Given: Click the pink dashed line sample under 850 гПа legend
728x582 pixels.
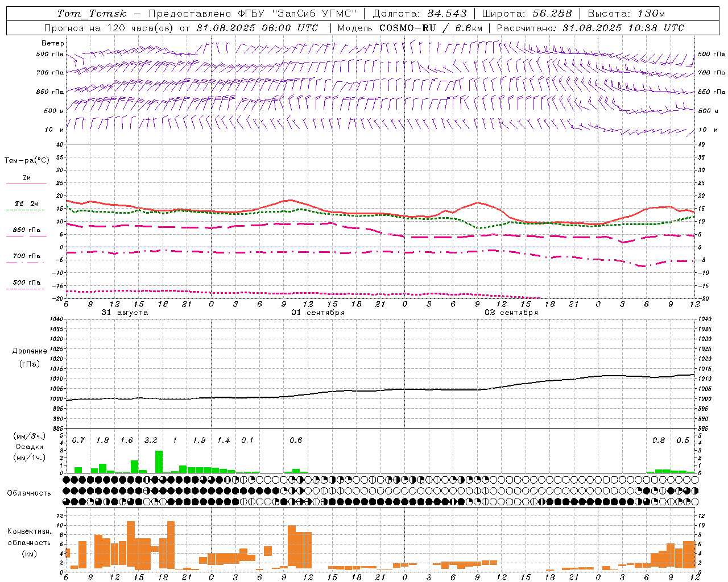Looking at the screenshot, I should coord(26,236).
